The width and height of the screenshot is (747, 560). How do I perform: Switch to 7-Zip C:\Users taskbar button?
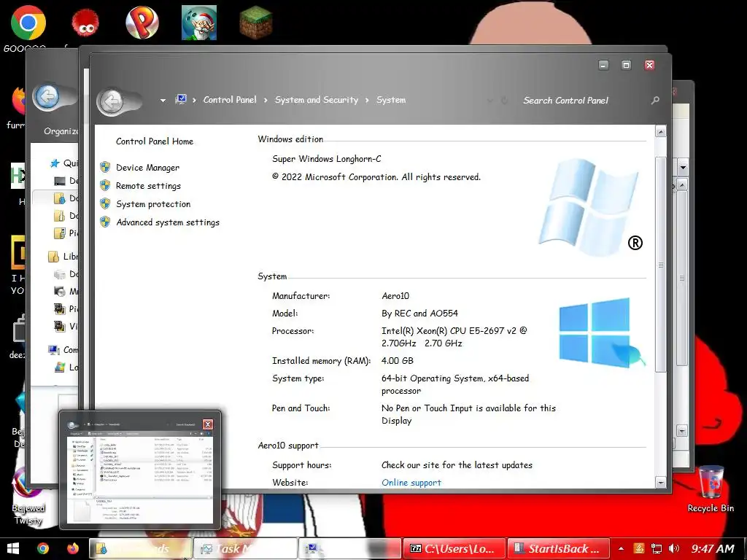[x=454, y=548]
